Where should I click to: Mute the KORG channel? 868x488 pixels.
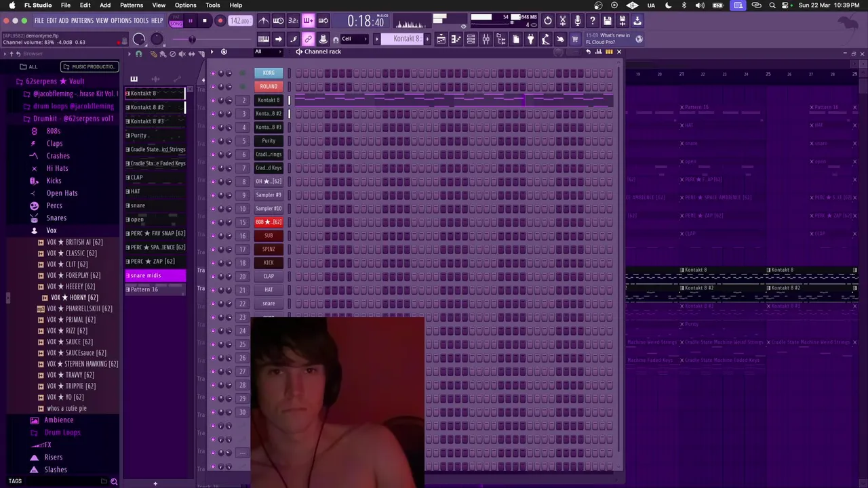tap(213, 73)
